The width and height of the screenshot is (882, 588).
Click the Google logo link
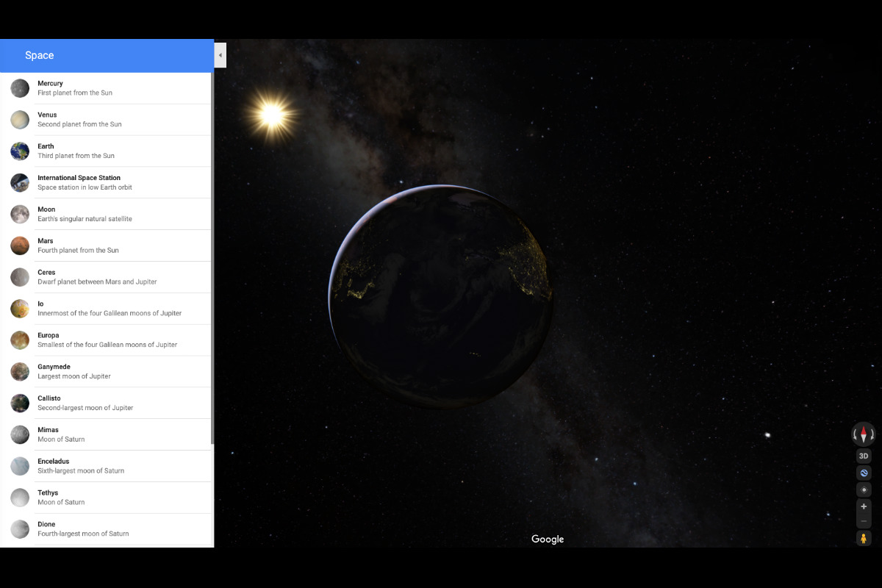548,539
